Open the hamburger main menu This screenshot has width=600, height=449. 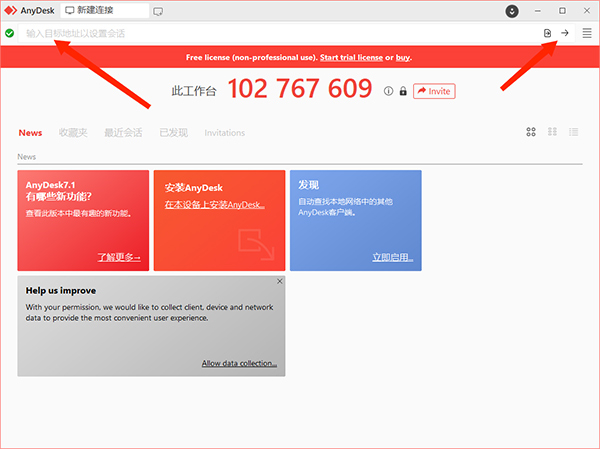point(587,33)
